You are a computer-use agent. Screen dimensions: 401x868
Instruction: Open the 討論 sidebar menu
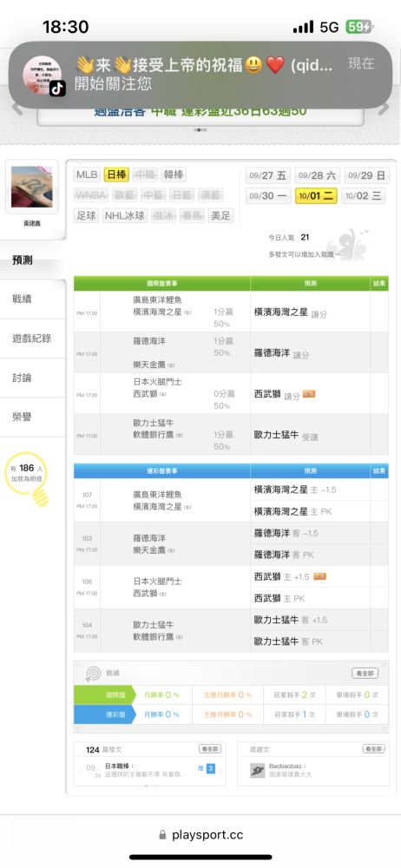click(33, 378)
